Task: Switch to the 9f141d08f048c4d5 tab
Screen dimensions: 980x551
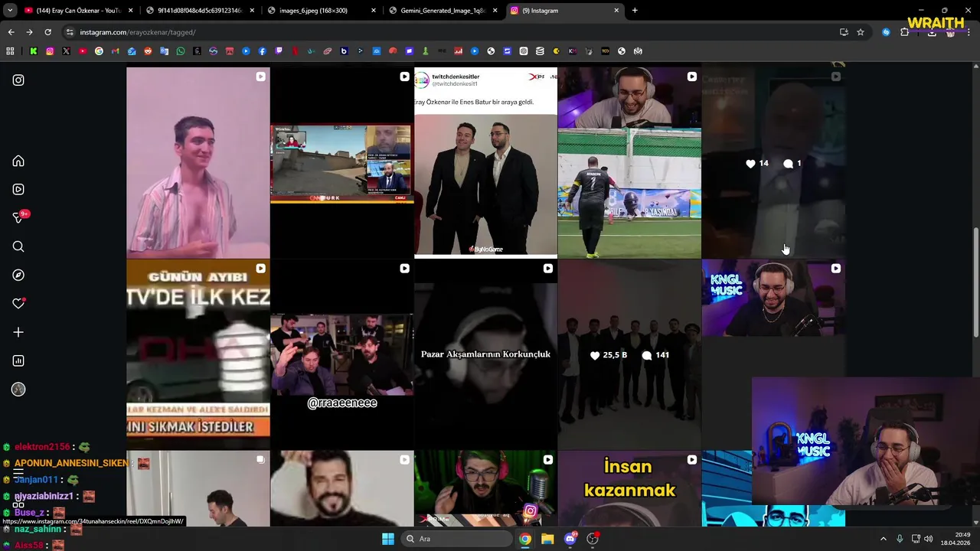Action: coord(199,11)
